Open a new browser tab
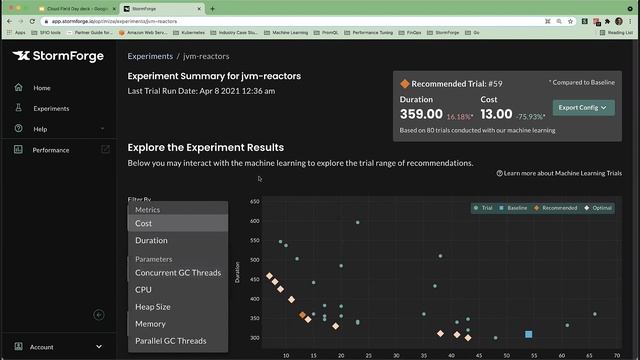The width and height of the screenshot is (640, 360). pyautogui.click(x=212, y=9)
